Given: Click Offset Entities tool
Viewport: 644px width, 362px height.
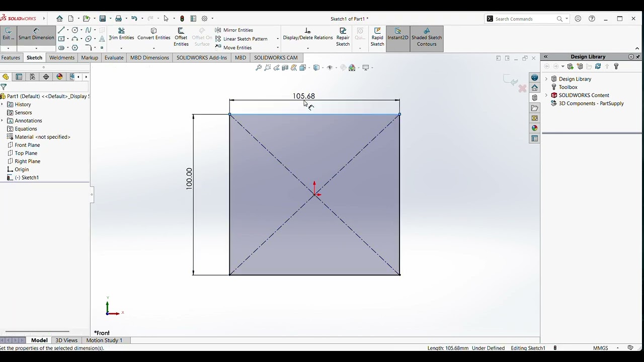Looking at the screenshot, I should (181, 37).
